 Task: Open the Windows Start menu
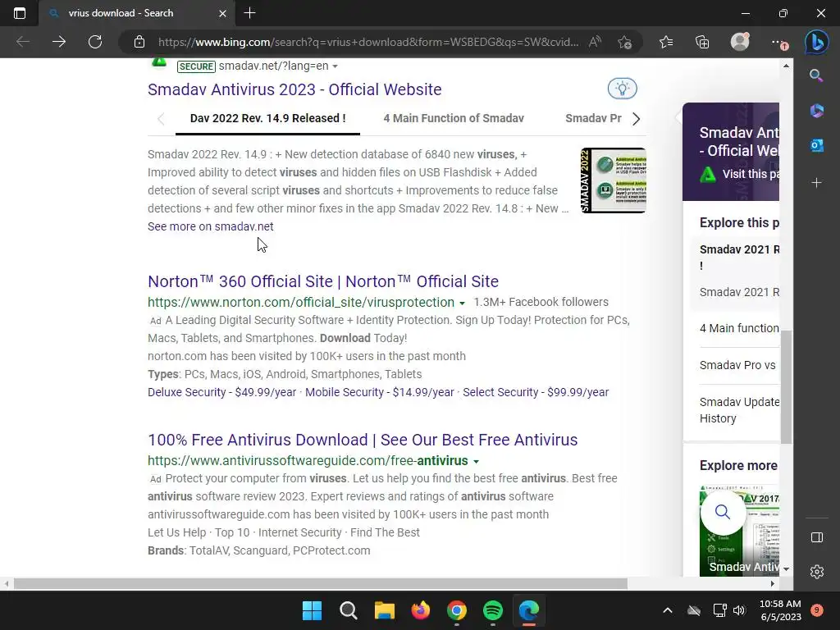tap(312, 610)
